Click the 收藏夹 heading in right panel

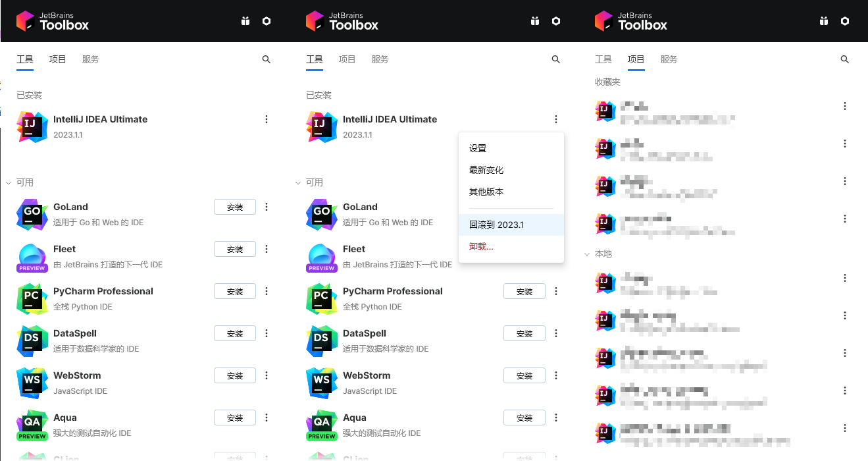(x=608, y=82)
